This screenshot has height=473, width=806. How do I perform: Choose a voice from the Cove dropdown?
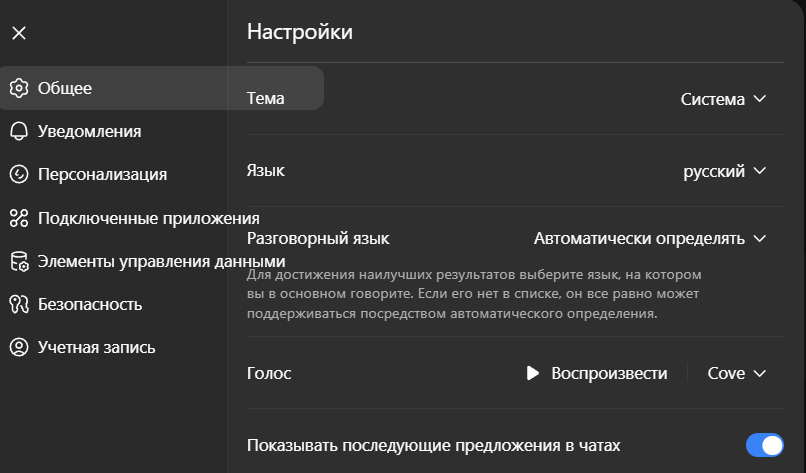pyautogui.click(x=737, y=373)
